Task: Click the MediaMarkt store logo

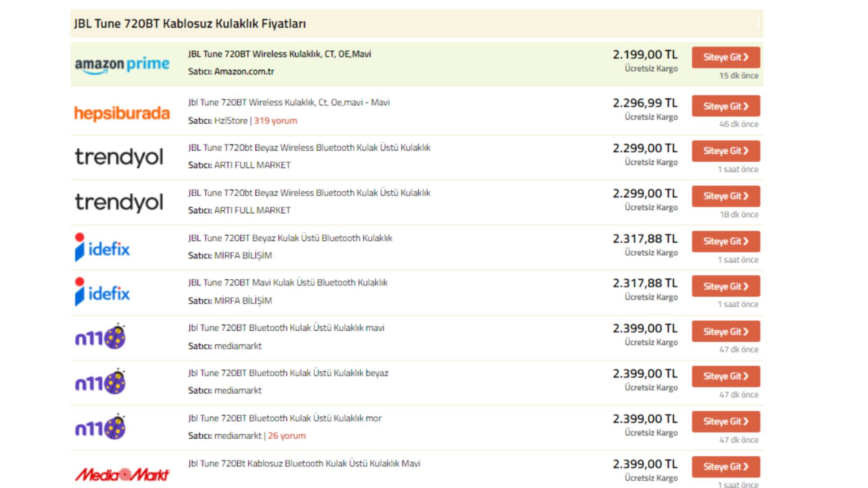Action: tap(122, 474)
